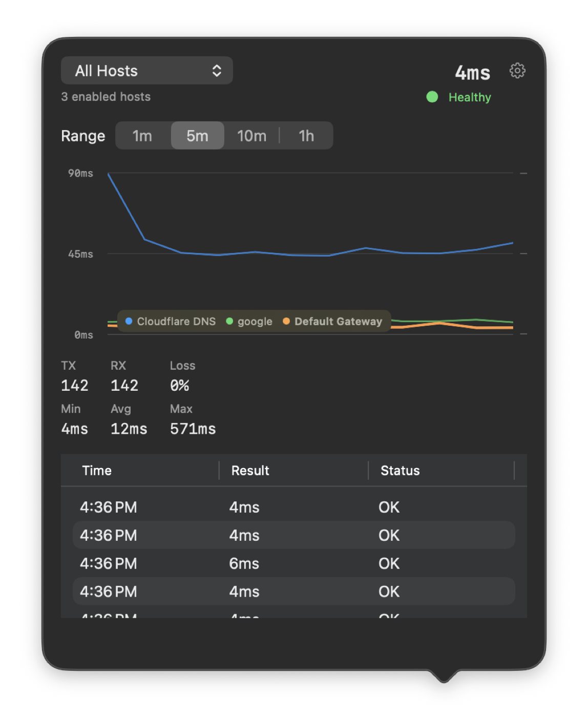The image size is (588, 717).
Task: Click the Range label
Action: tap(83, 136)
